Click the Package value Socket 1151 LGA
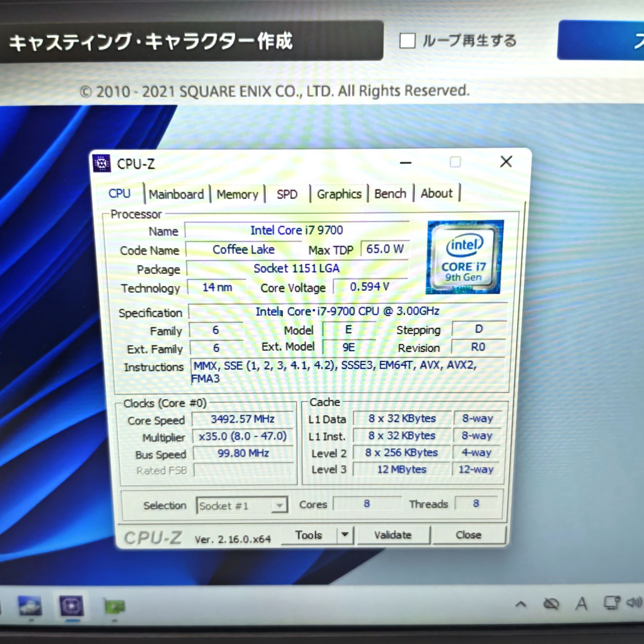The image size is (644, 644). tap(297, 268)
